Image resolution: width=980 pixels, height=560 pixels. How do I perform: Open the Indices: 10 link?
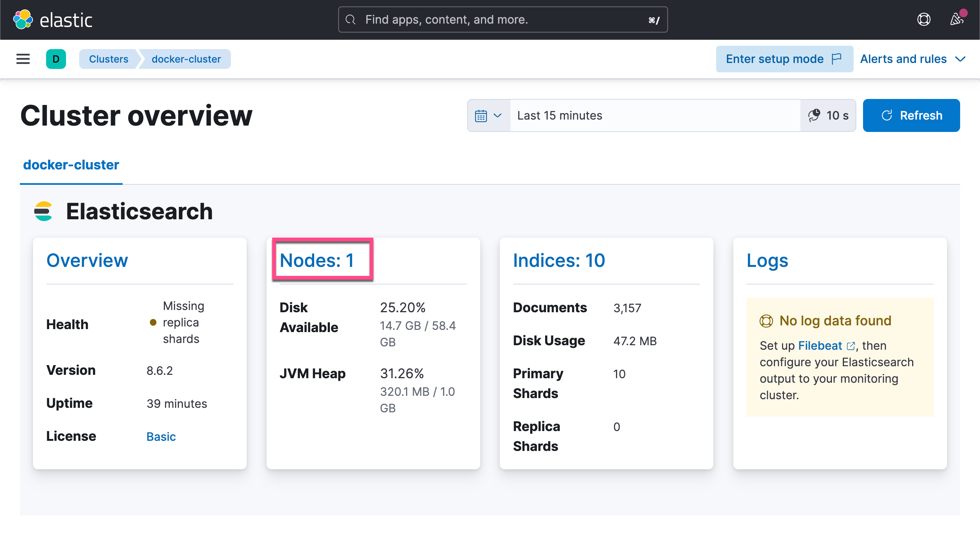(x=559, y=261)
